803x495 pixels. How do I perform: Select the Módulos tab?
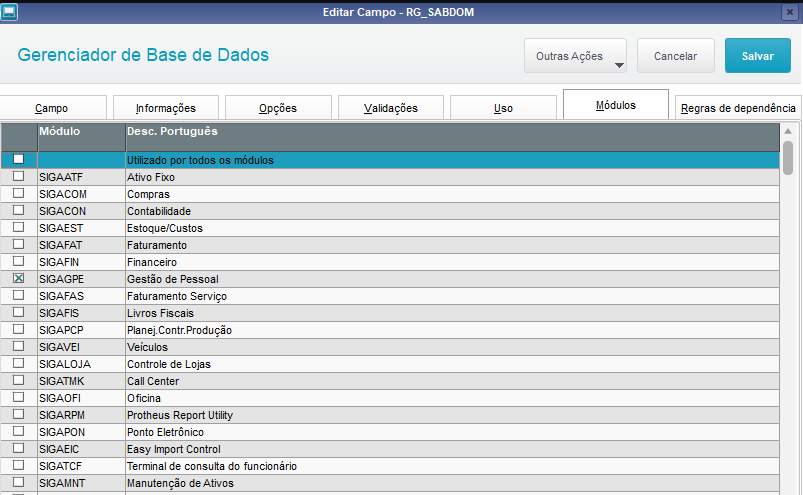pos(616,105)
